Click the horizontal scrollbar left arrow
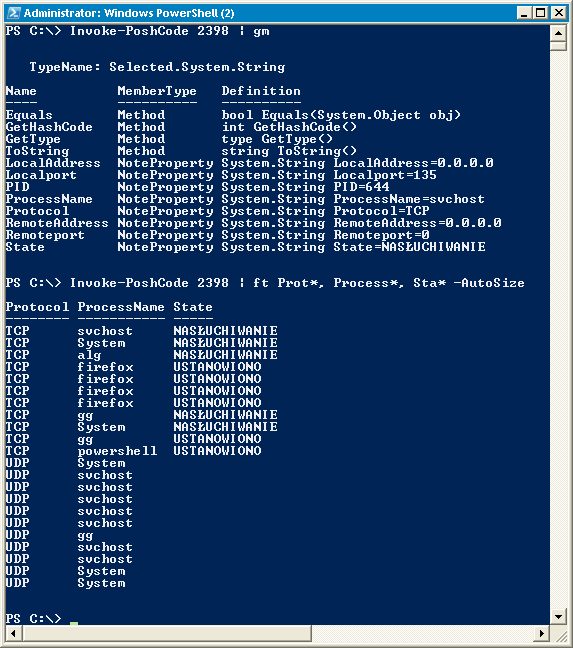The width and height of the screenshot is (573, 648). pos(13,633)
